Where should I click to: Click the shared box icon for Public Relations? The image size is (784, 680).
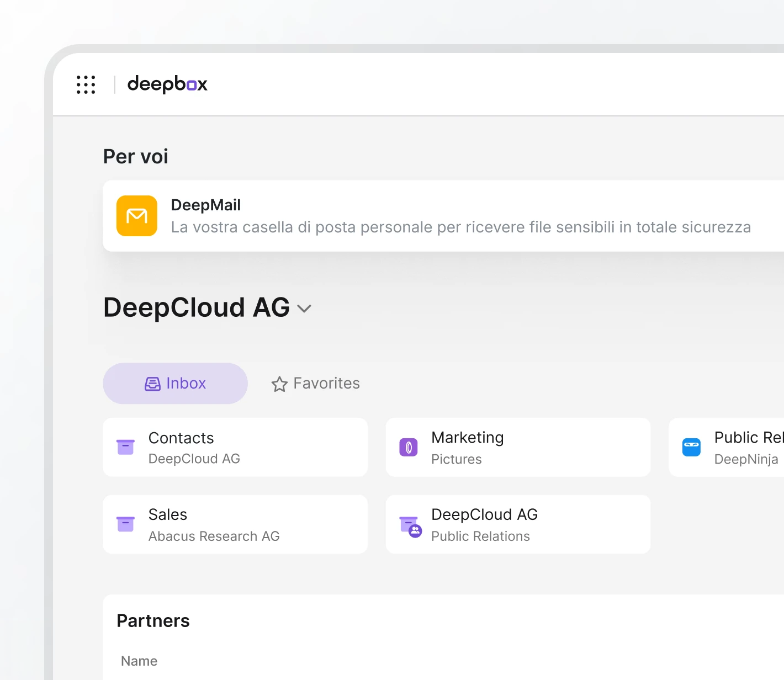tap(410, 527)
